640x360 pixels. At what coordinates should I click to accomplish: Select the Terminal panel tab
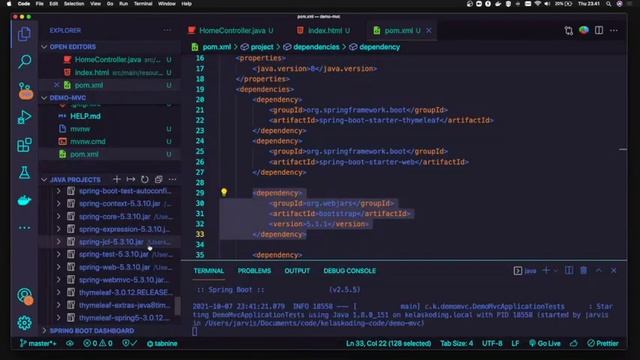tap(209, 271)
